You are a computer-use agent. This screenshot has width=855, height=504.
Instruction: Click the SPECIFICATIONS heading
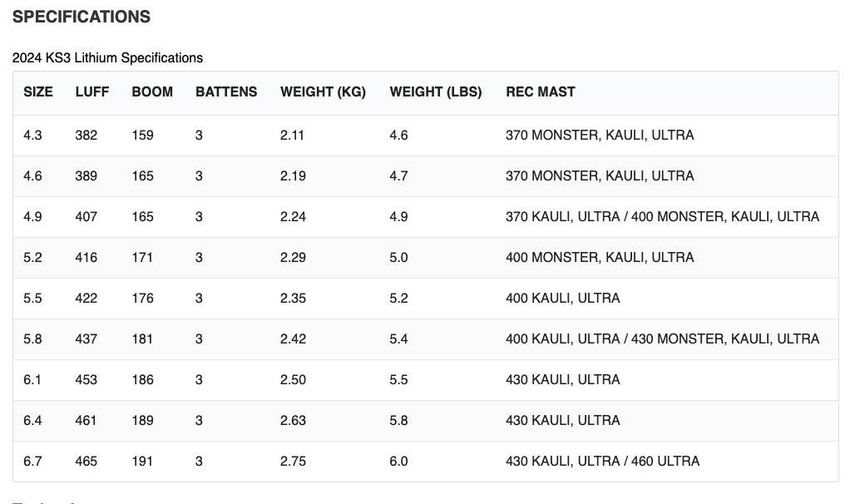coord(82,17)
